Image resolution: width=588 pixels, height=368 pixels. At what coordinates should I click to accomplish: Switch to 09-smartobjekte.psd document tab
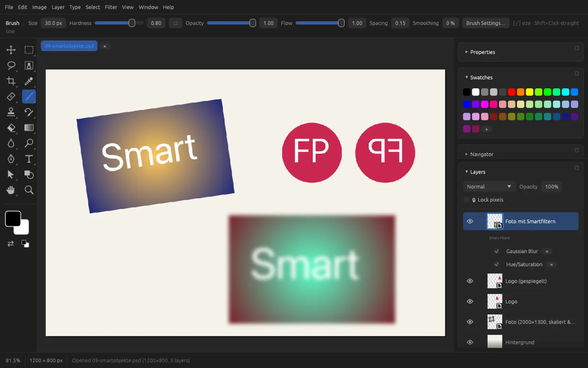click(x=69, y=46)
